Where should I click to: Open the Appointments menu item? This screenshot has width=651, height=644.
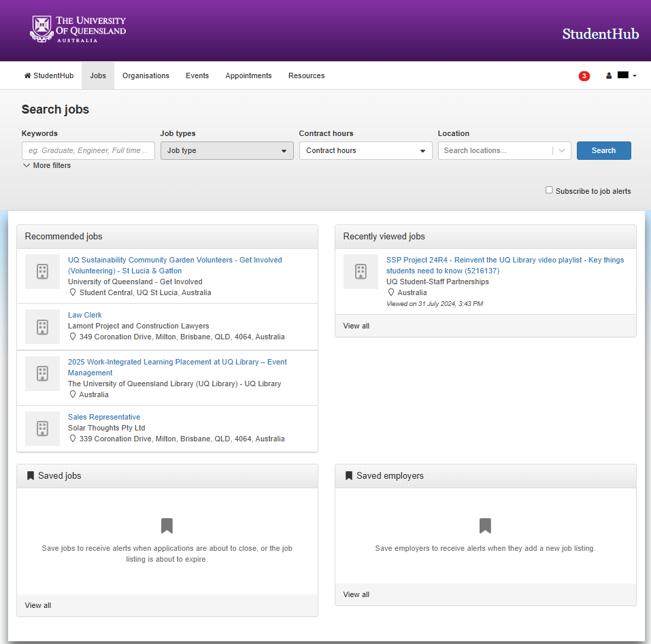[x=248, y=75]
